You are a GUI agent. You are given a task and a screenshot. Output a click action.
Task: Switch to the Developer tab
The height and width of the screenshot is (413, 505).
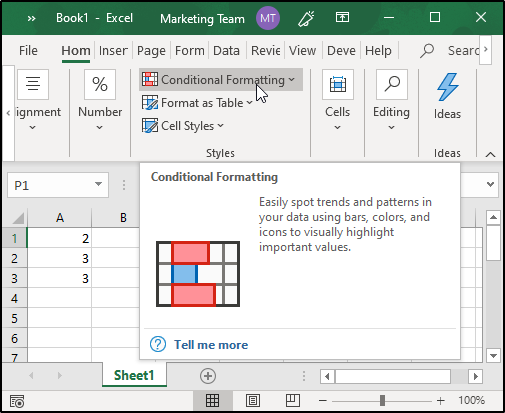point(341,51)
